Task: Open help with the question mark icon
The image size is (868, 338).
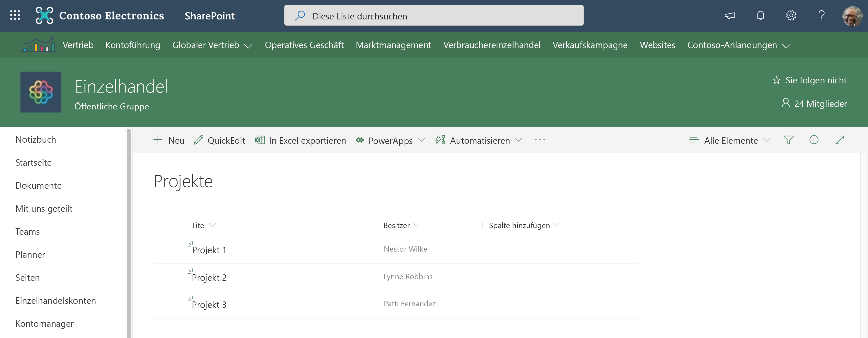Action: (x=821, y=15)
